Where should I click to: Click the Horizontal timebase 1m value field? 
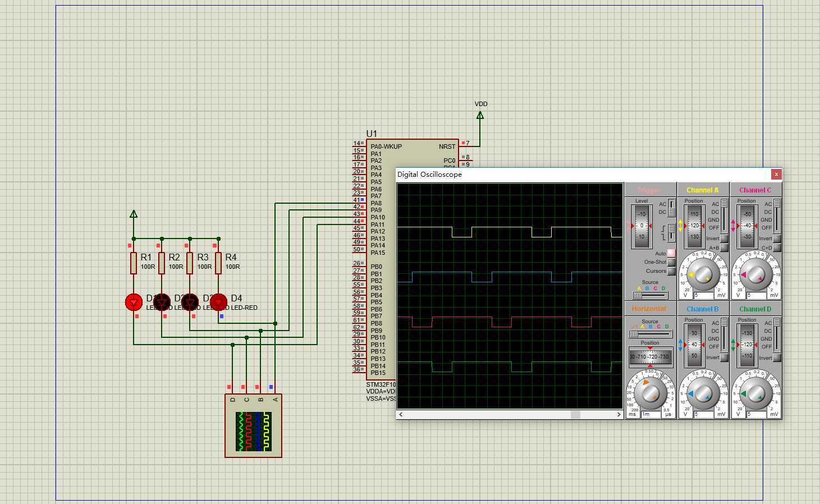point(651,414)
